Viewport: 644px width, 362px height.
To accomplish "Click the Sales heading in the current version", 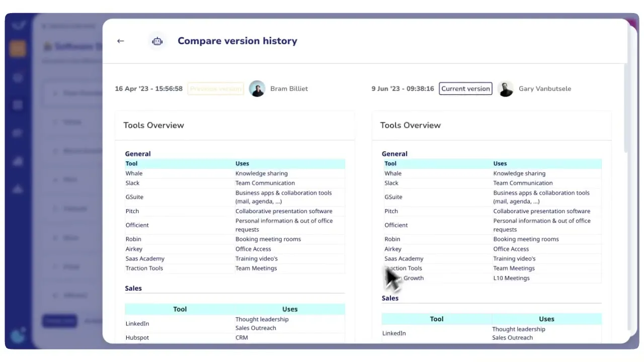I will click(390, 298).
